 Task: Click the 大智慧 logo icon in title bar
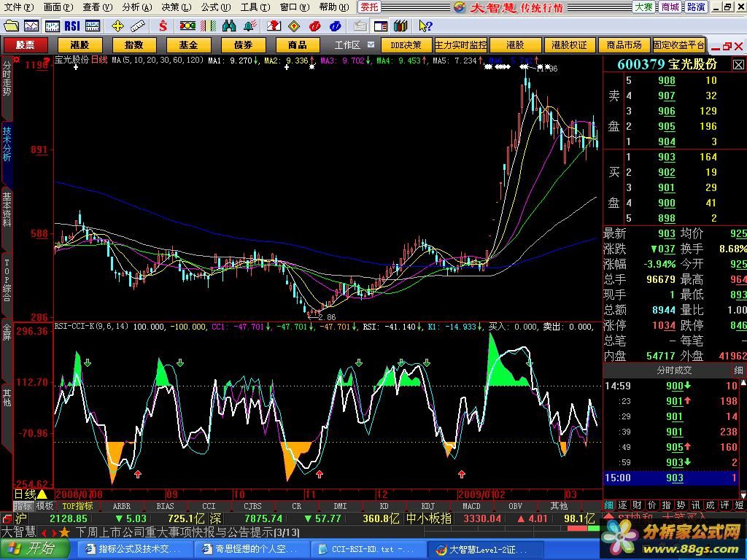pyautogui.click(x=460, y=7)
